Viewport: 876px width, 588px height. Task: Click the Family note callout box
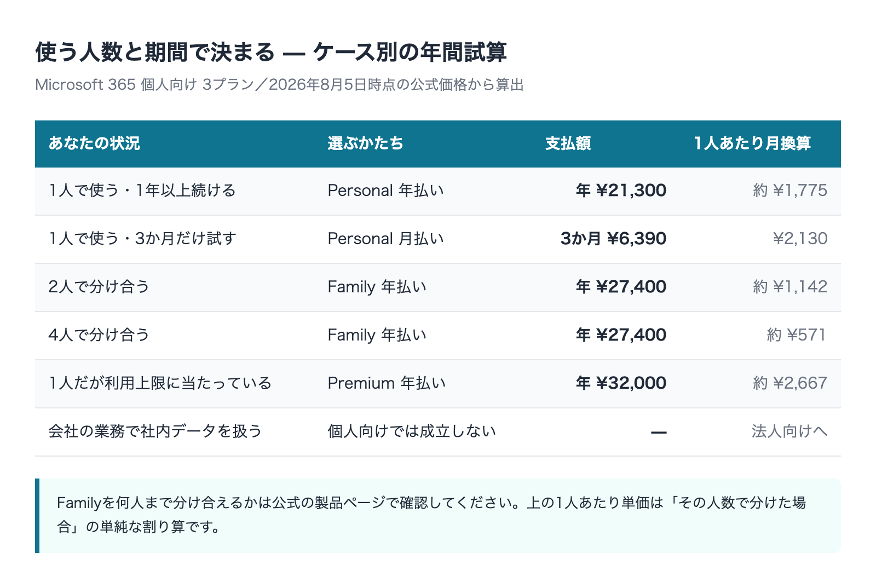tap(438, 516)
